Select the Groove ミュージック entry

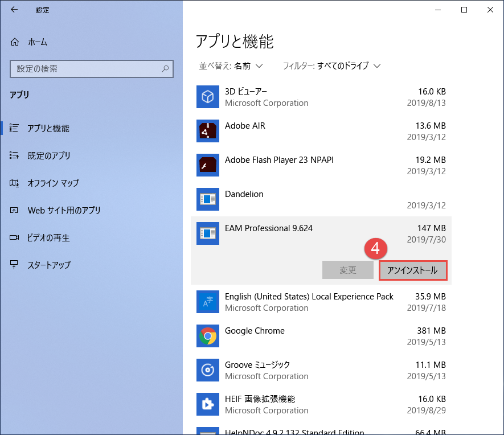(x=321, y=370)
